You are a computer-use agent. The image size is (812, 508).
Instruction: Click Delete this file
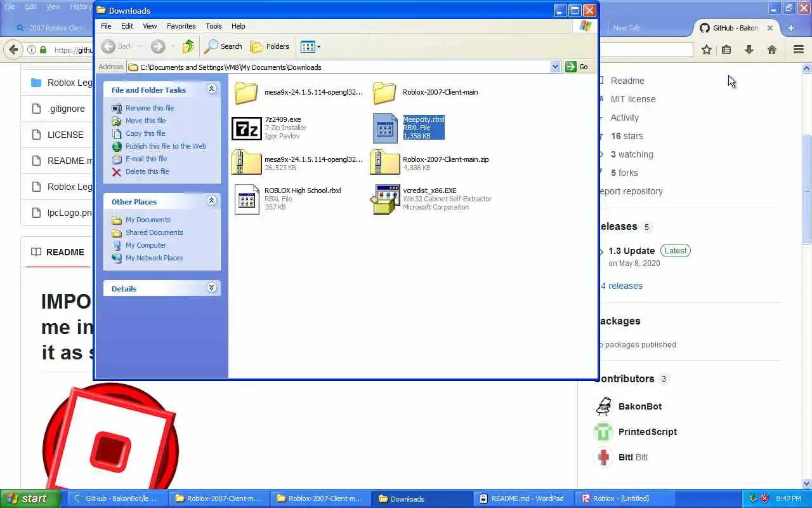click(x=147, y=171)
